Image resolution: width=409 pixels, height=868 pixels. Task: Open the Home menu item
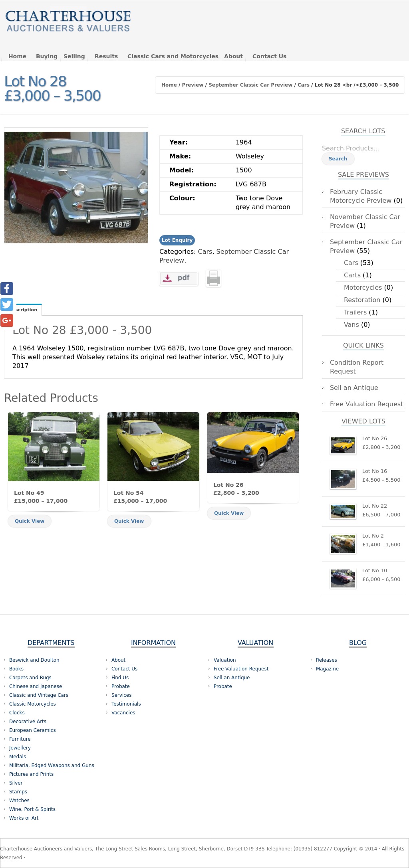(x=18, y=56)
